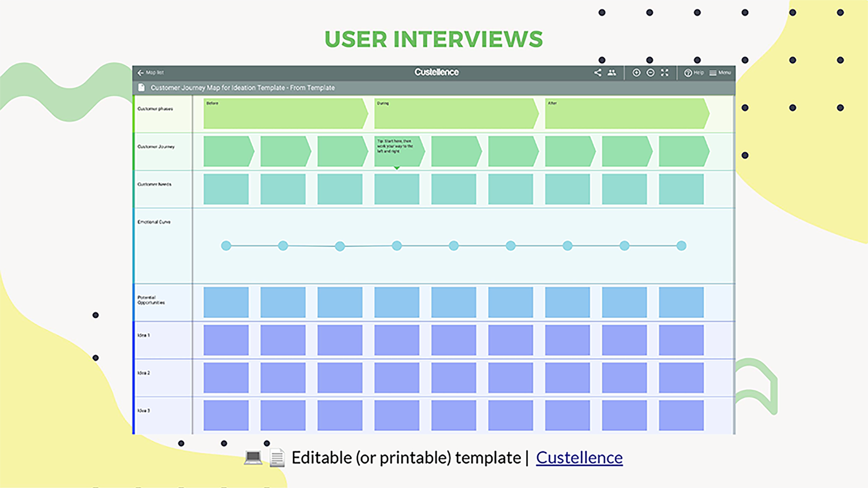Open the hamburger Menu

(x=713, y=73)
